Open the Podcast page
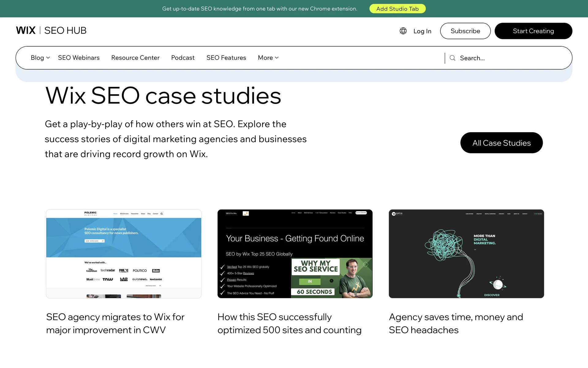The image size is (588, 368). 183,58
